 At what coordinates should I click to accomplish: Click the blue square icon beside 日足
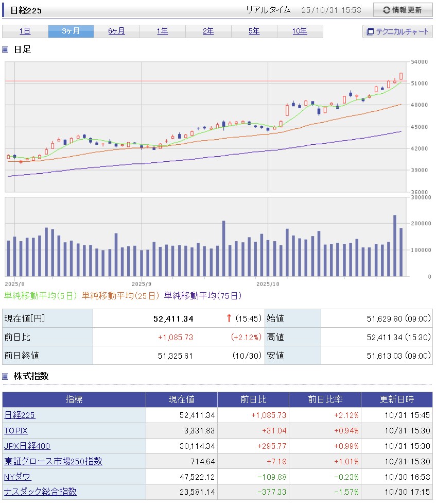(5, 49)
